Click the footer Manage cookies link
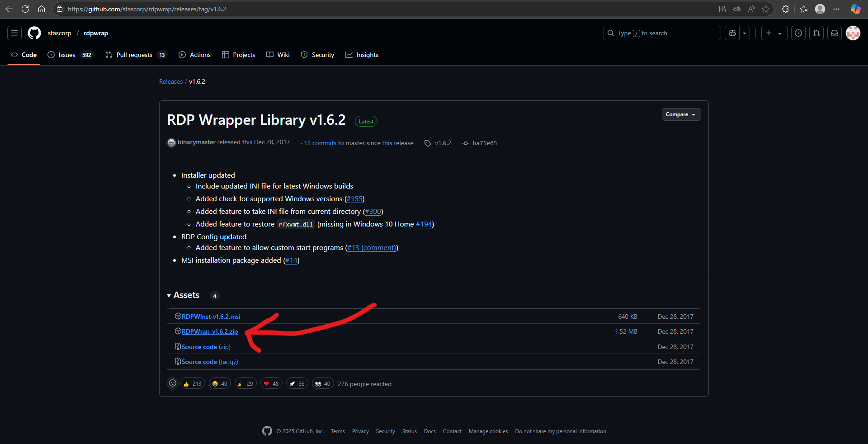The width and height of the screenshot is (868, 444). click(x=488, y=431)
